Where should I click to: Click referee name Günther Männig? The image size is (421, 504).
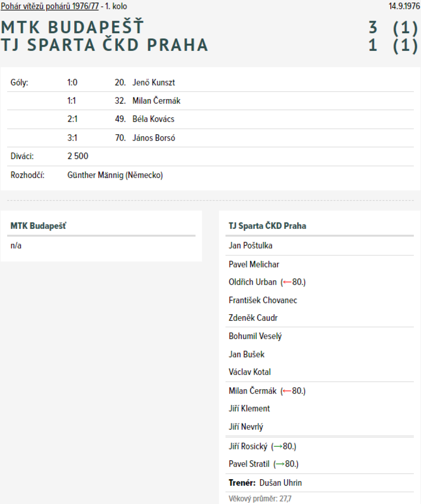95,175
